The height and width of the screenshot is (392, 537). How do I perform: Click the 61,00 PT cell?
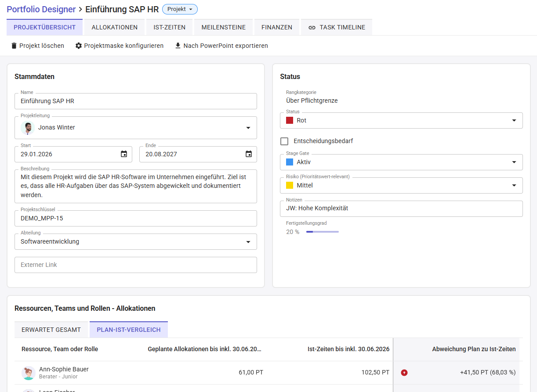point(251,372)
